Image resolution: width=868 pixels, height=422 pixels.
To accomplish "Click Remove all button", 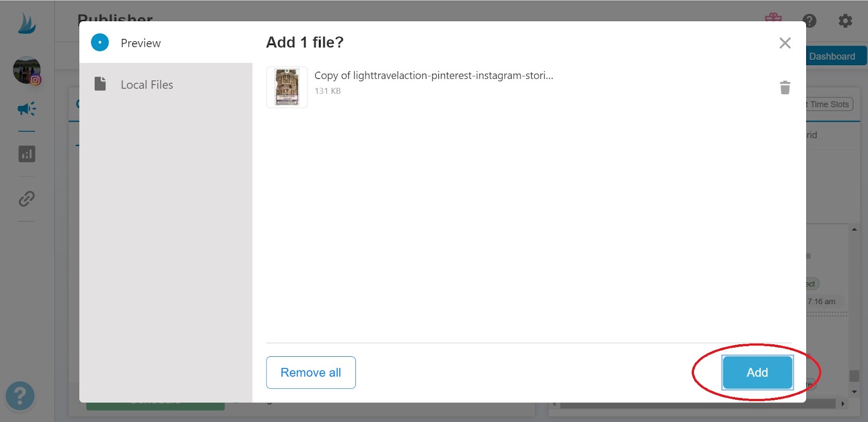I will 311,373.
